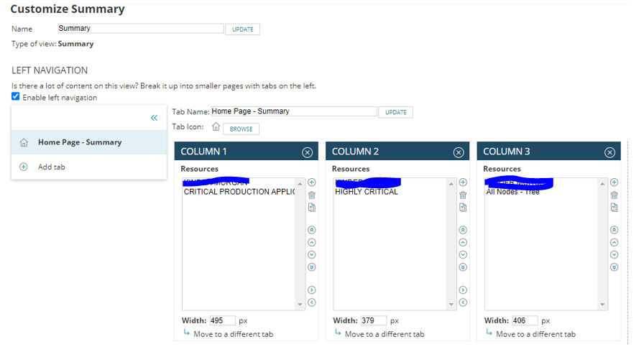This screenshot has width=644, height=357.
Task: Move Column 1 resource up one
Action: click(312, 242)
